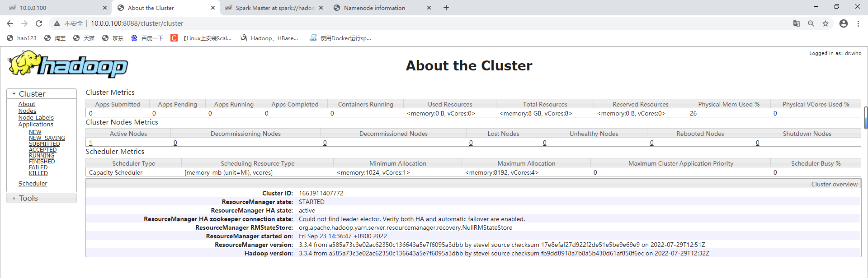Close the Spark Master tab
868x278 pixels.
coord(321,8)
